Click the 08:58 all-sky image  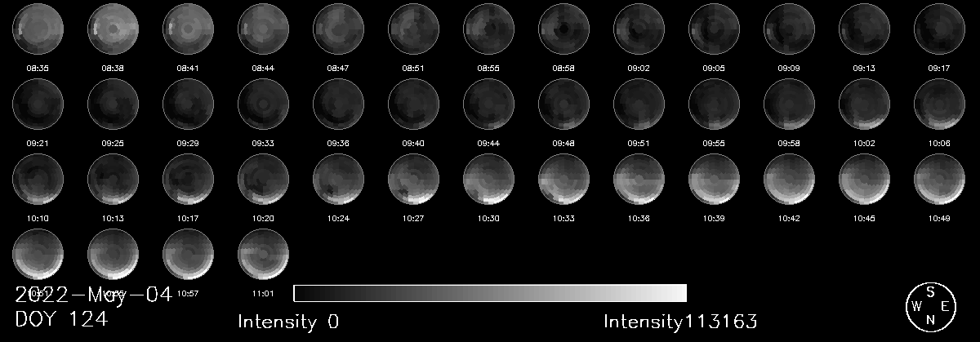[563, 29]
